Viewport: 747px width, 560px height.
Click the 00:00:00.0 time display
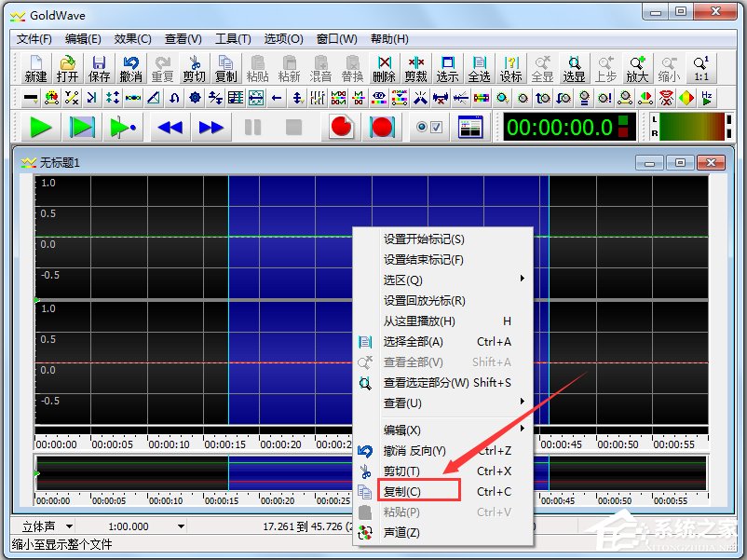(x=569, y=128)
